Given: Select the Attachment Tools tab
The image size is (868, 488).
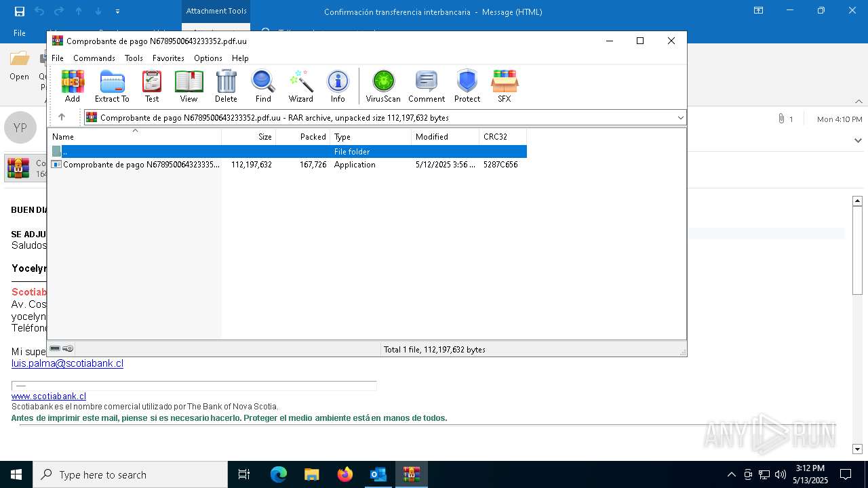Looking at the screenshot, I should (x=216, y=11).
